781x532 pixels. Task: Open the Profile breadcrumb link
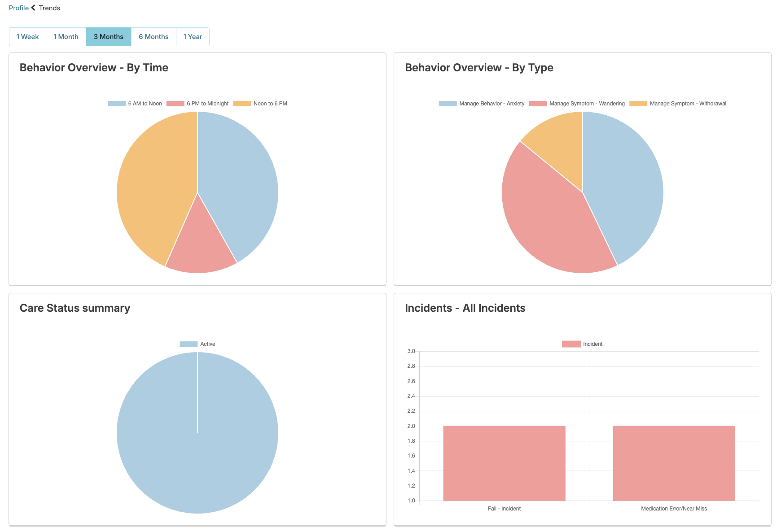pos(19,8)
